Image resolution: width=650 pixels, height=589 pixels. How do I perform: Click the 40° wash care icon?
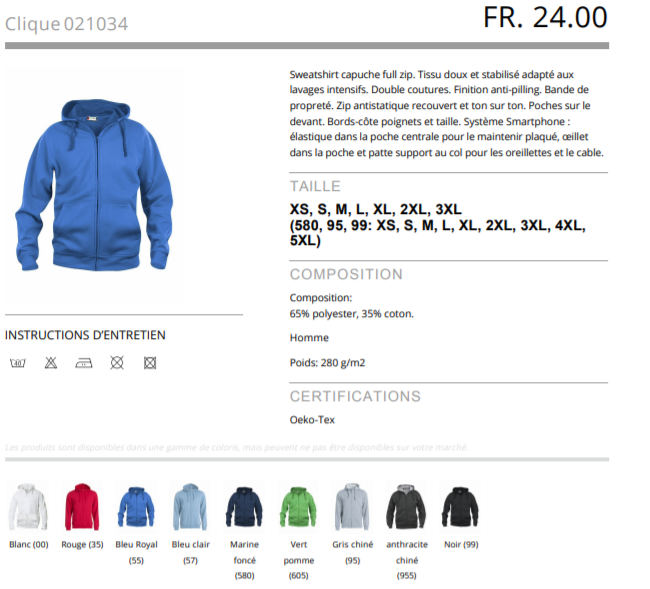(18, 363)
